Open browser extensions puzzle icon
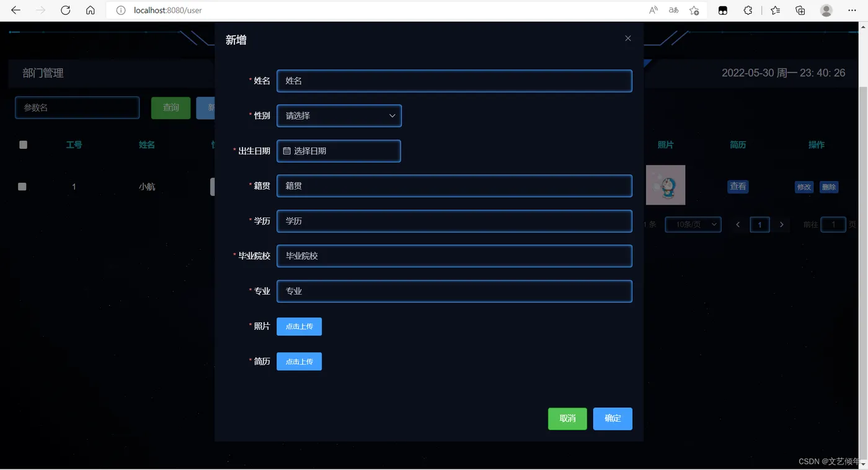This screenshot has height=470, width=868. coord(748,11)
